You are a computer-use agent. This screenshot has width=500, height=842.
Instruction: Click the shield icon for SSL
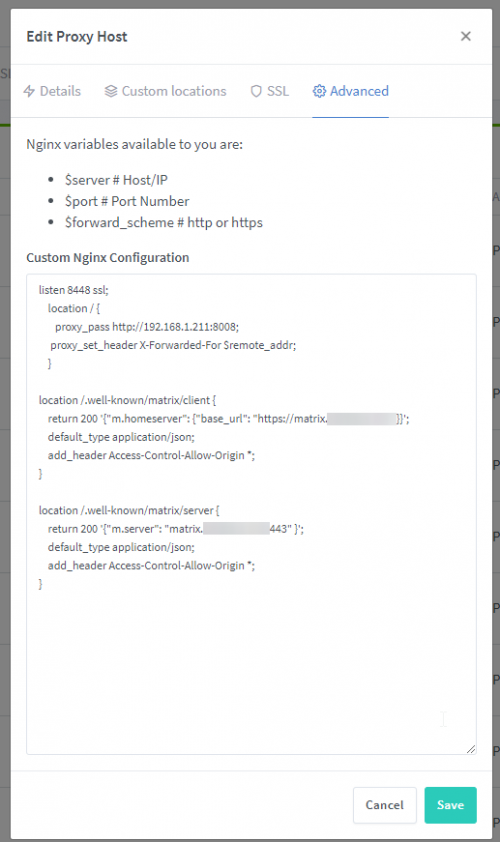256,91
